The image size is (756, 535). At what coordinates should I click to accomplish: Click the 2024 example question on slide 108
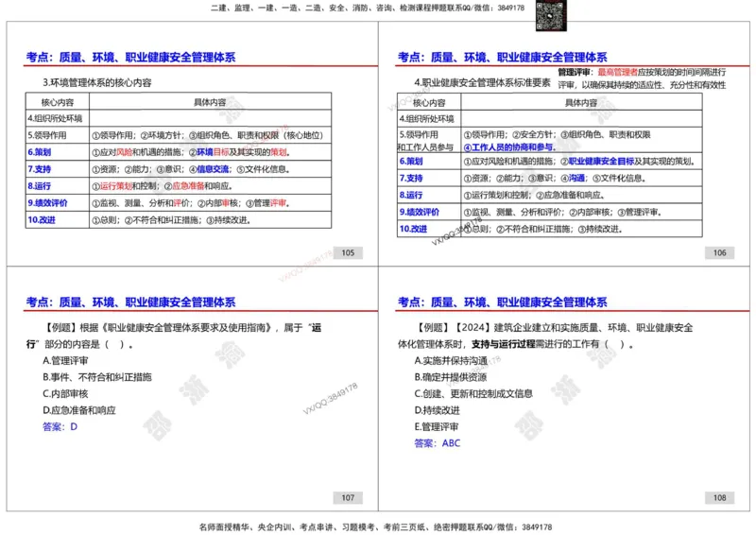[x=545, y=336]
